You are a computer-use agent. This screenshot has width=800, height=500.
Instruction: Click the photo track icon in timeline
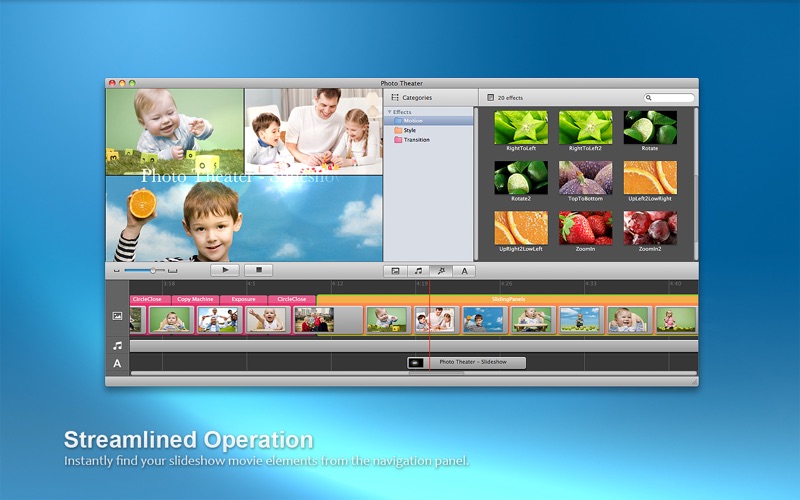tap(117, 316)
